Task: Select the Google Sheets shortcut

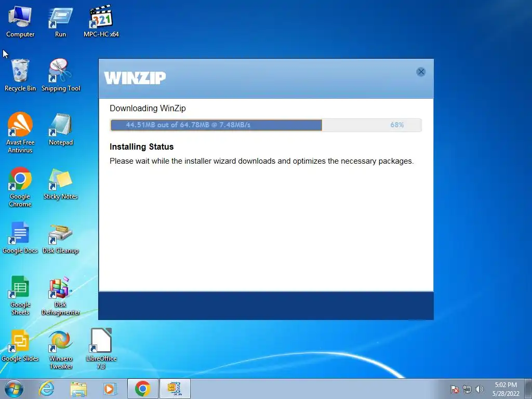Action: pos(20,295)
